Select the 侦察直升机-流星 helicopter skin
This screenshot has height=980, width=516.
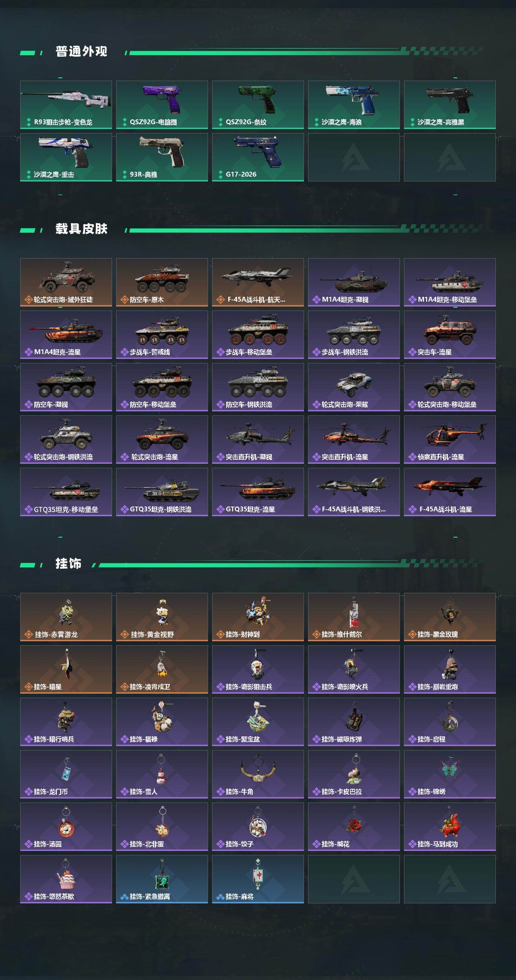pos(450,440)
